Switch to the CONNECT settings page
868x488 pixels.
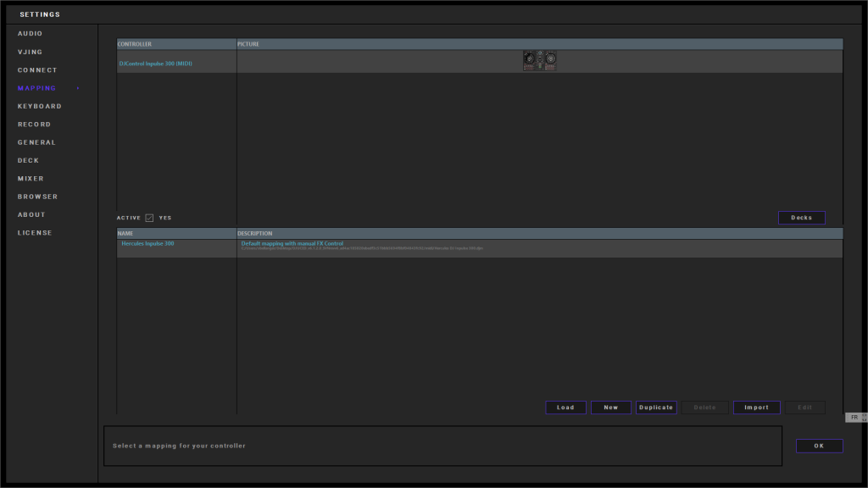37,70
